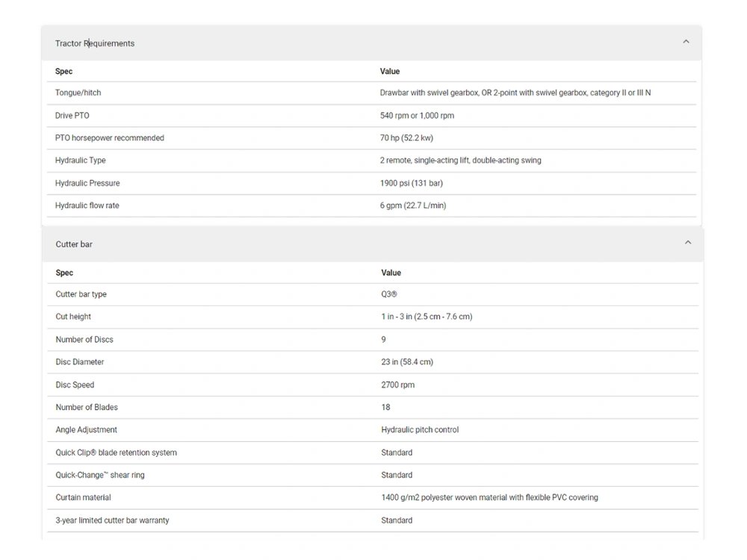Click the Number of Discs row label
The width and height of the screenshot is (747, 560).
tap(84, 340)
